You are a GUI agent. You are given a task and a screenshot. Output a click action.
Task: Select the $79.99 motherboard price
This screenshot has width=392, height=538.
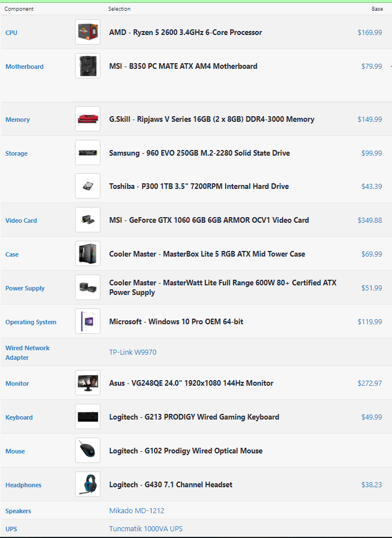click(x=371, y=66)
